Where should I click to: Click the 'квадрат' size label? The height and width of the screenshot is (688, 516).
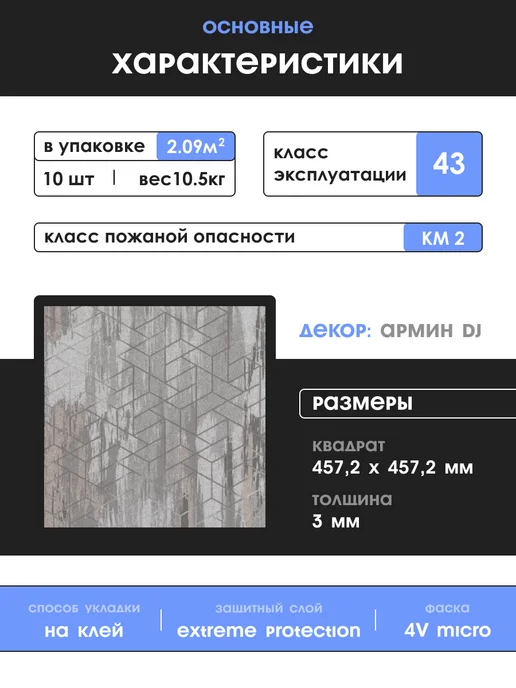[x=348, y=446]
